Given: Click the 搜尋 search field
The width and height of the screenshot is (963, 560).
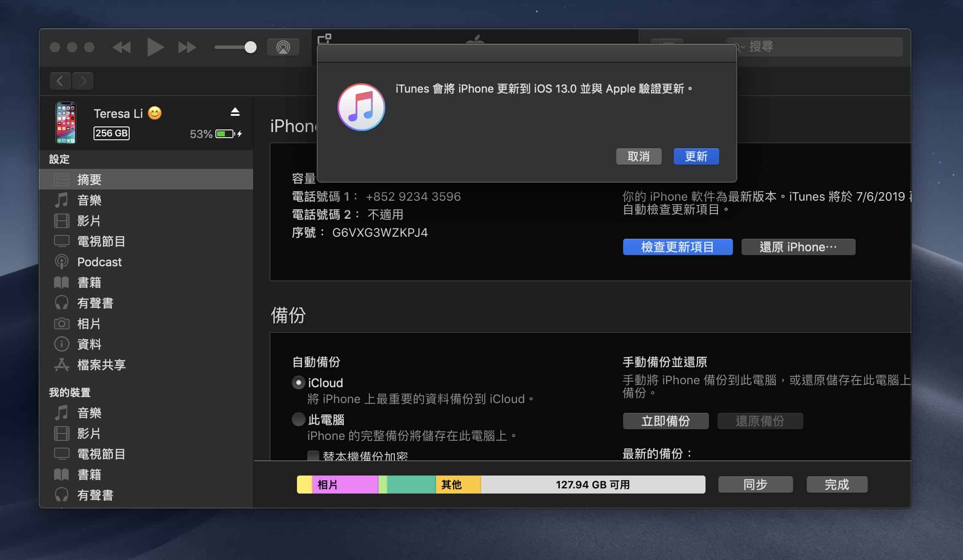Looking at the screenshot, I should [815, 46].
